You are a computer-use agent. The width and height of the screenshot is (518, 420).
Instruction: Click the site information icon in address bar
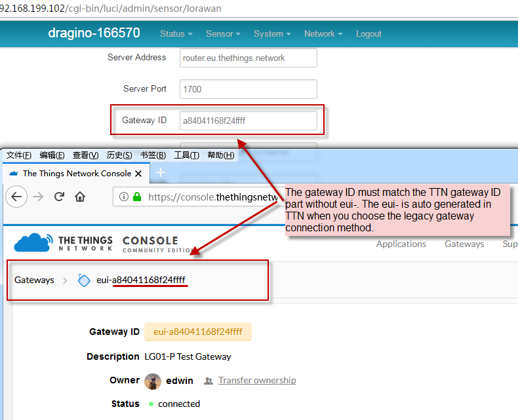(x=123, y=197)
